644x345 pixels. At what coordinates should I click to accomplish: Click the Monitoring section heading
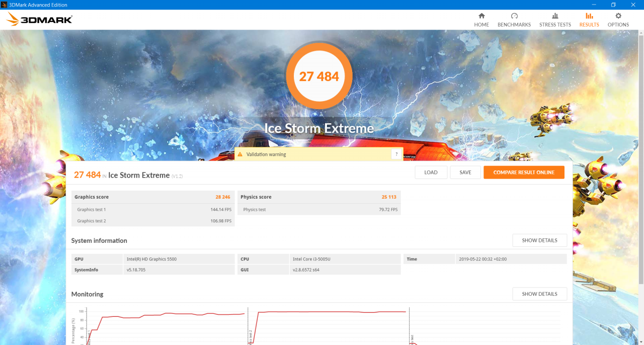87,294
